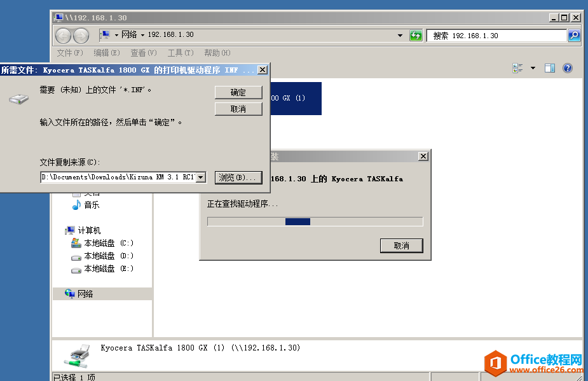The width and height of the screenshot is (588, 381).
Task: Open the 帮助(H) menu
Action: (217, 53)
